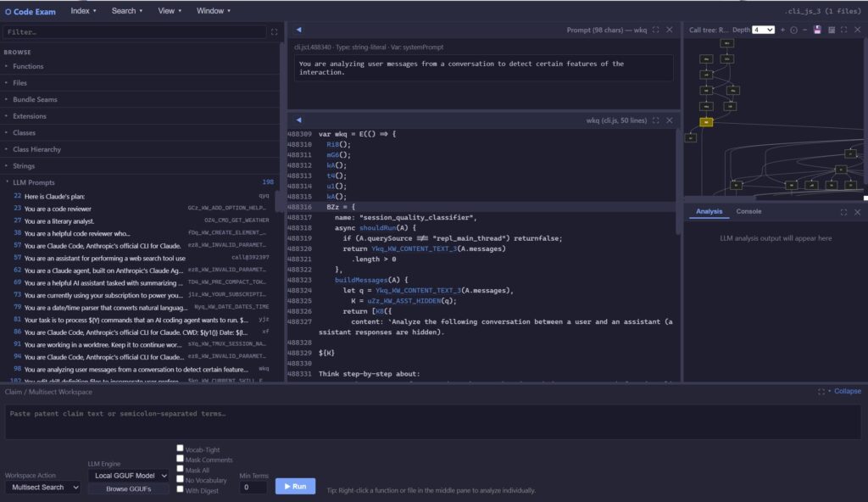Select prompt 'You are a literary analyst.'
Viewport: 868px width, 502px height.
pos(142,221)
